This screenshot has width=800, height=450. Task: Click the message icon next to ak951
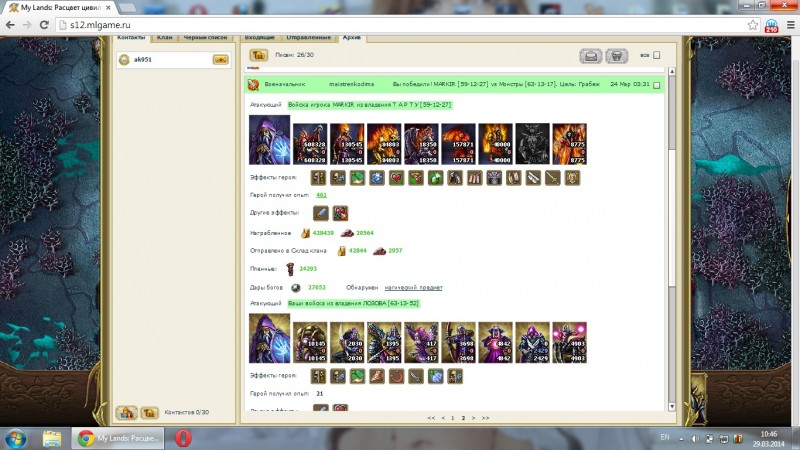[220, 60]
